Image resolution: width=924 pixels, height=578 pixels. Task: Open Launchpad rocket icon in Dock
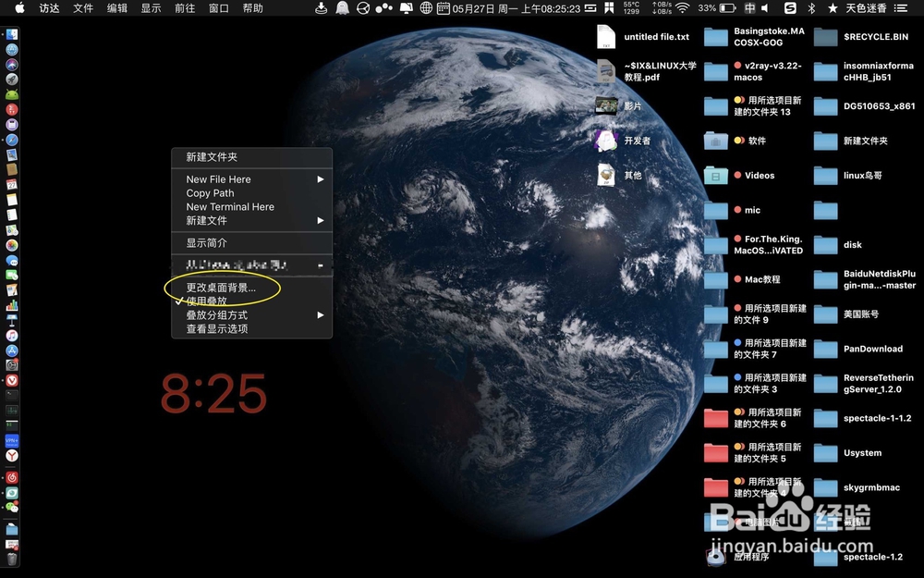12,80
